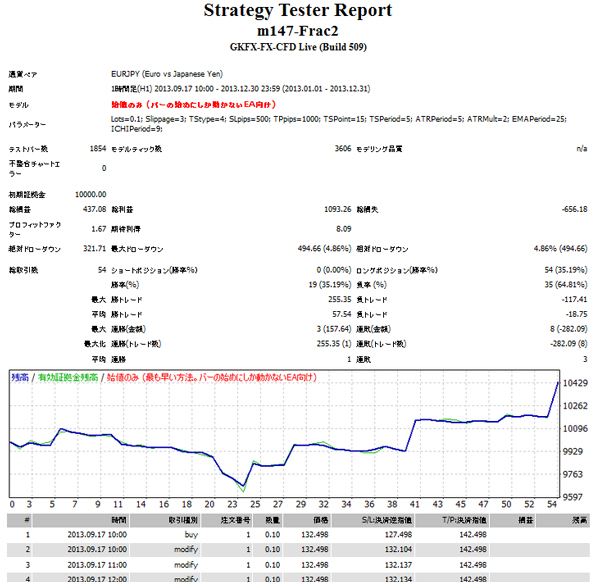
Task: Click the 'パラメーター' row label
Action: 27,124
